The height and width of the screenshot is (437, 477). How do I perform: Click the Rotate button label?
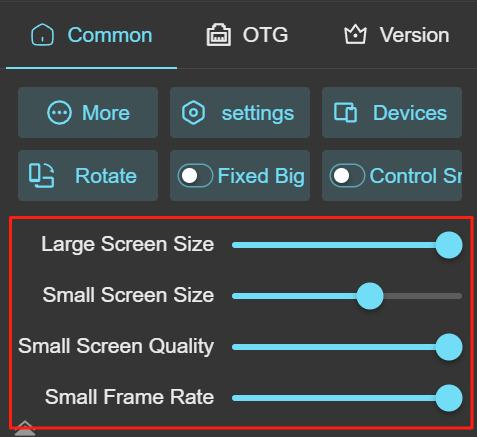[106, 175]
